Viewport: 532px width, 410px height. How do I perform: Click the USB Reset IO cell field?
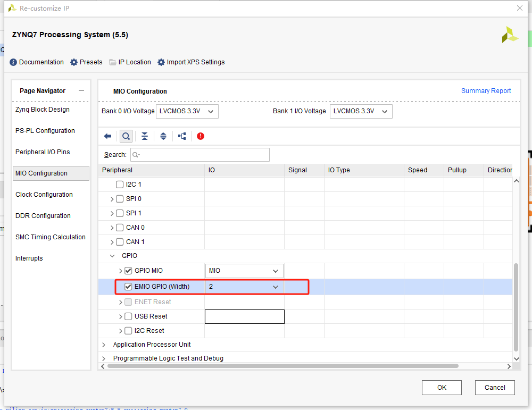(245, 317)
